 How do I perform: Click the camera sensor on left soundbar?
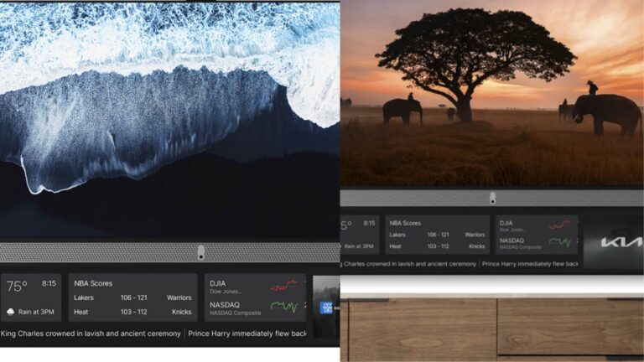tap(200, 252)
